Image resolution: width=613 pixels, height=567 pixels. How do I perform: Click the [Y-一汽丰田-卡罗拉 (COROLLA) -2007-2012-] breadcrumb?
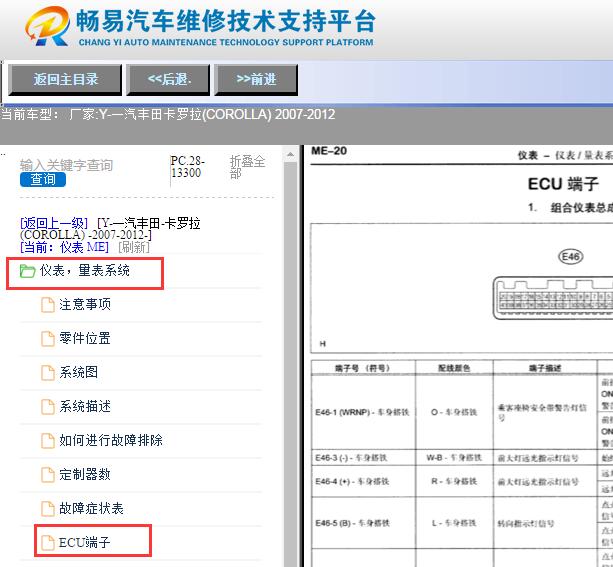click(x=110, y=229)
